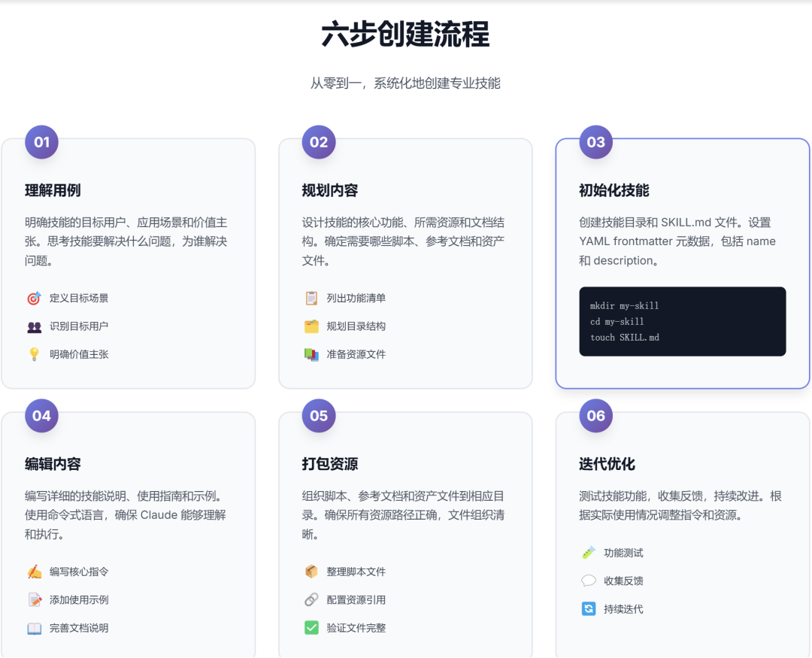
Task: Click the target icon beside 定义目标场景
Action: coord(34,299)
